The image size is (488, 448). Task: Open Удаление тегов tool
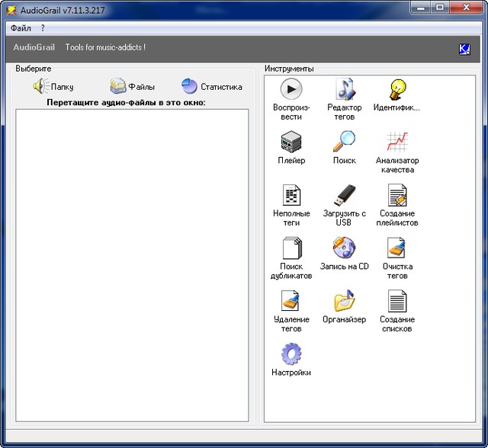(291, 302)
